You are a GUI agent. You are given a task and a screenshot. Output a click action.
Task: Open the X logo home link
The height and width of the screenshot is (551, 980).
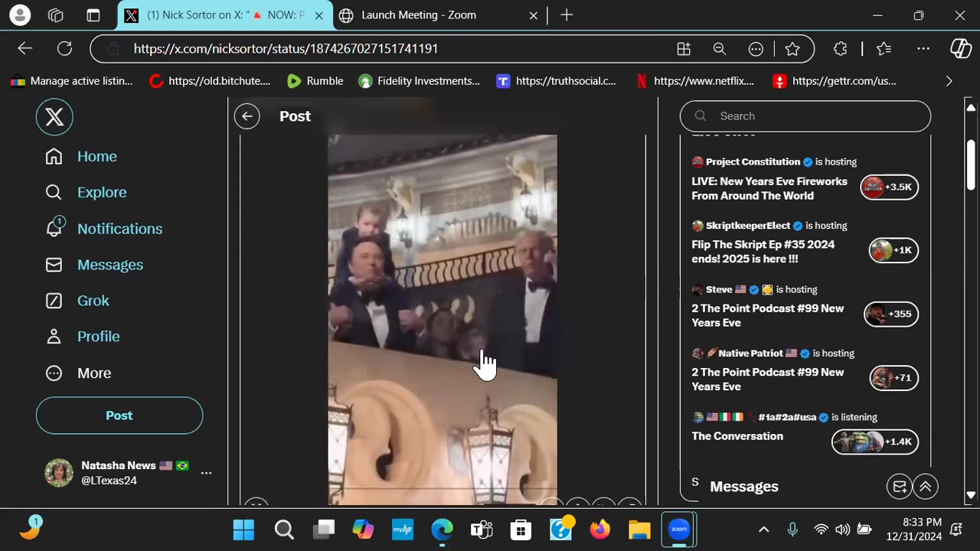[54, 117]
